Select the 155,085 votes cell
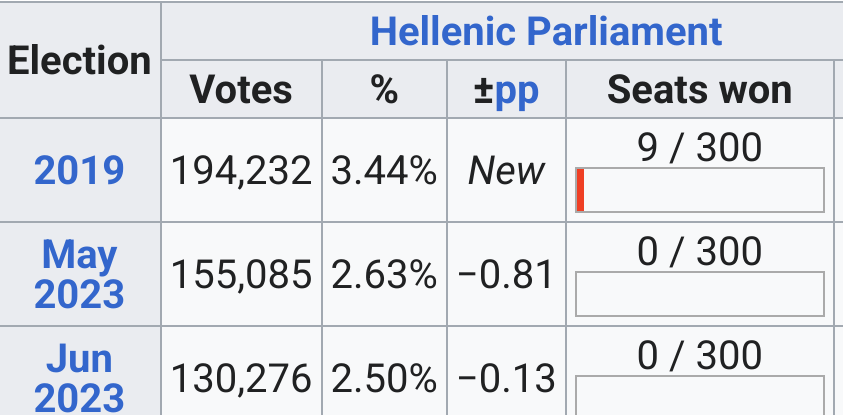Image resolution: width=843 pixels, height=415 pixels. click(241, 274)
